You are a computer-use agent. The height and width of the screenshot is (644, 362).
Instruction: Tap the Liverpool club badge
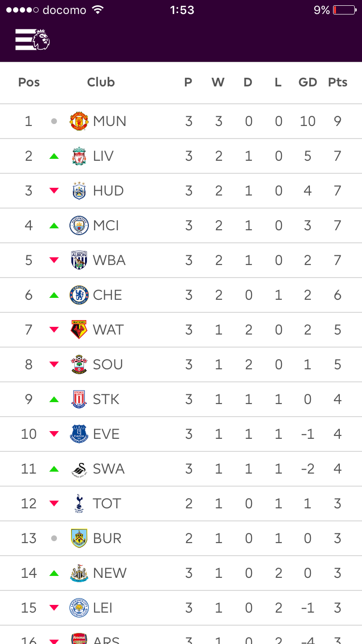click(x=79, y=156)
